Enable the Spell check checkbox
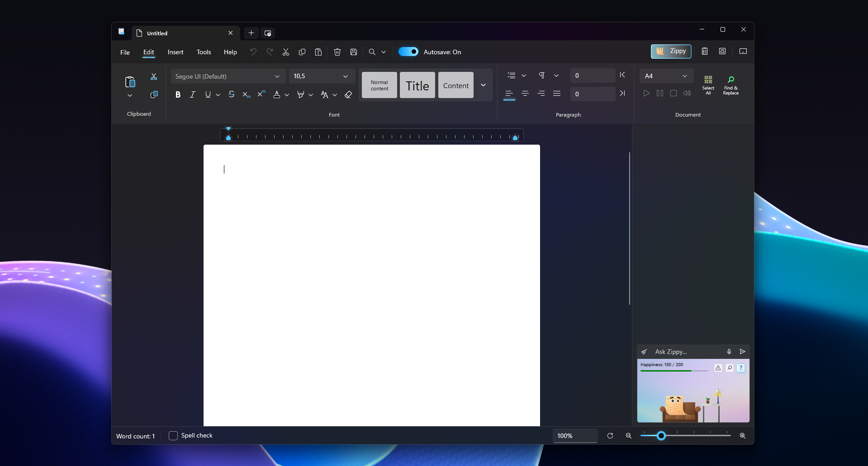The width and height of the screenshot is (868, 466). pos(172,435)
